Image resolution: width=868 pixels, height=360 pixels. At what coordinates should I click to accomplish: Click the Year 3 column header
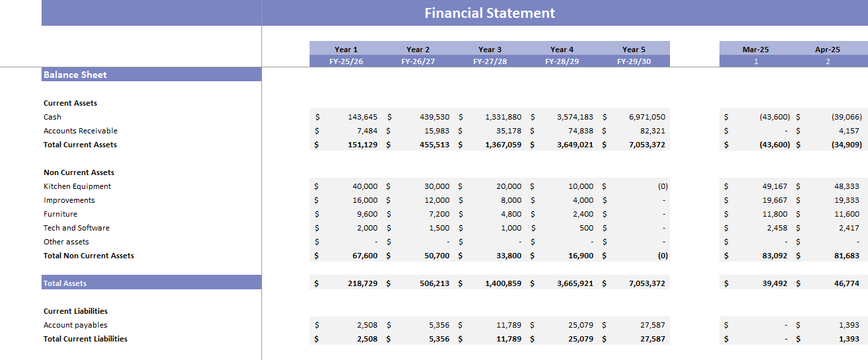[x=490, y=49]
